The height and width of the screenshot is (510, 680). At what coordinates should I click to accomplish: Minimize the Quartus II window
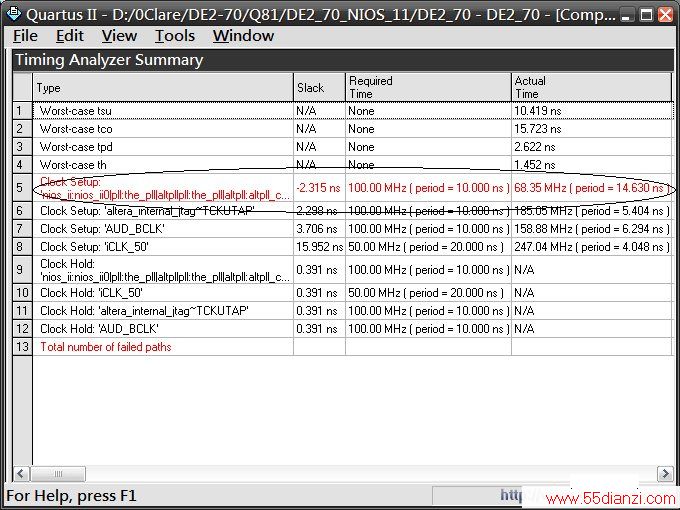pos(625,16)
